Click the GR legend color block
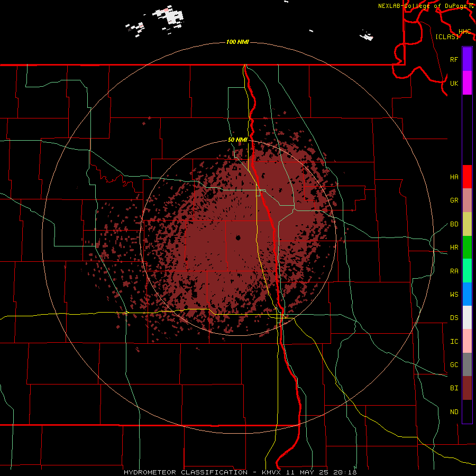This screenshot has height=476, width=476. 467,200
